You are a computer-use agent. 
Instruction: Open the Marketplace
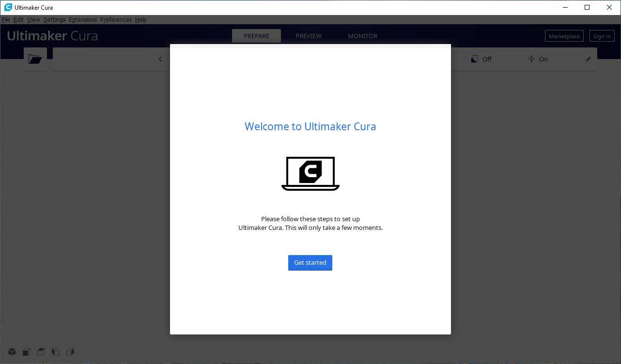point(564,36)
